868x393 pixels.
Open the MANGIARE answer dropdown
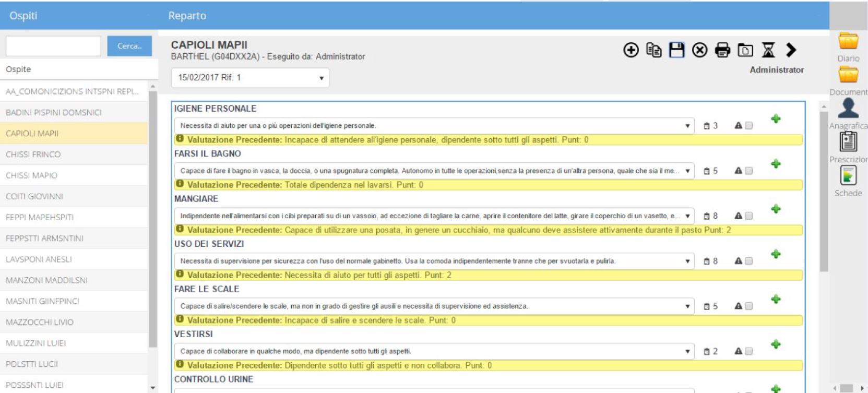[x=434, y=216]
